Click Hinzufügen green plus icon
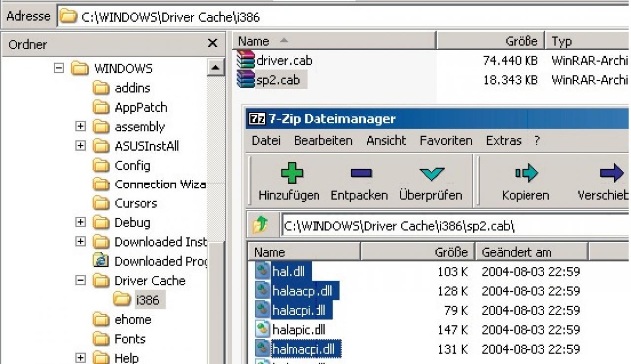The height and width of the screenshot is (364, 631). pyautogui.click(x=291, y=173)
